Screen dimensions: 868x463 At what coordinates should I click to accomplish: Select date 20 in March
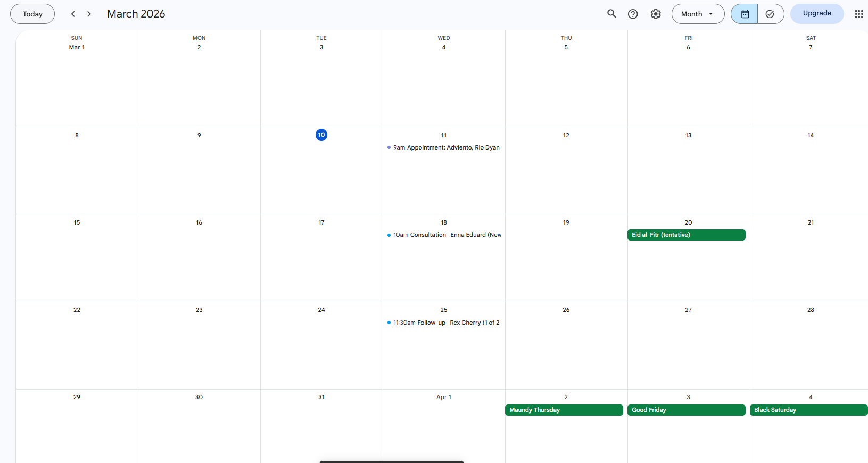click(x=688, y=222)
